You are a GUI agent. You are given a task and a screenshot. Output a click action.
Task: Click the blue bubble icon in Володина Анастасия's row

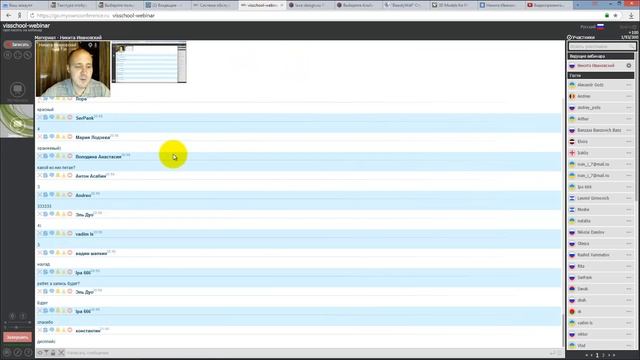[x=52, y=156]
